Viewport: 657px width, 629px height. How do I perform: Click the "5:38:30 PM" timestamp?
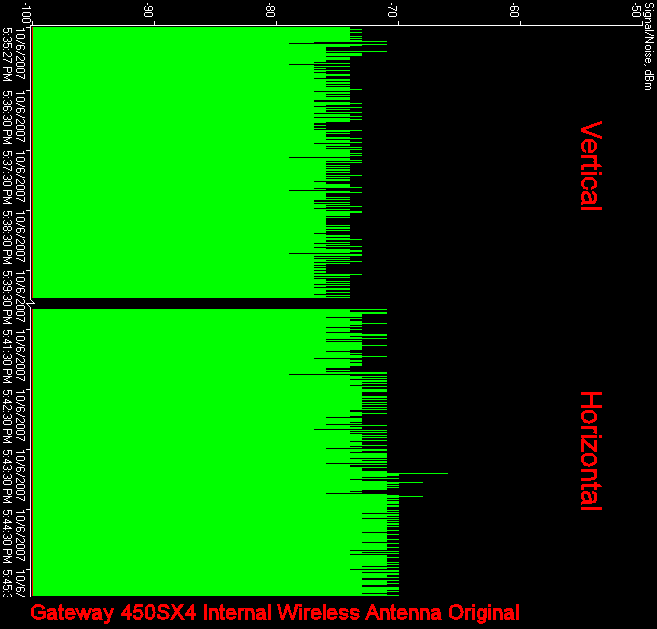click(7, 238)
